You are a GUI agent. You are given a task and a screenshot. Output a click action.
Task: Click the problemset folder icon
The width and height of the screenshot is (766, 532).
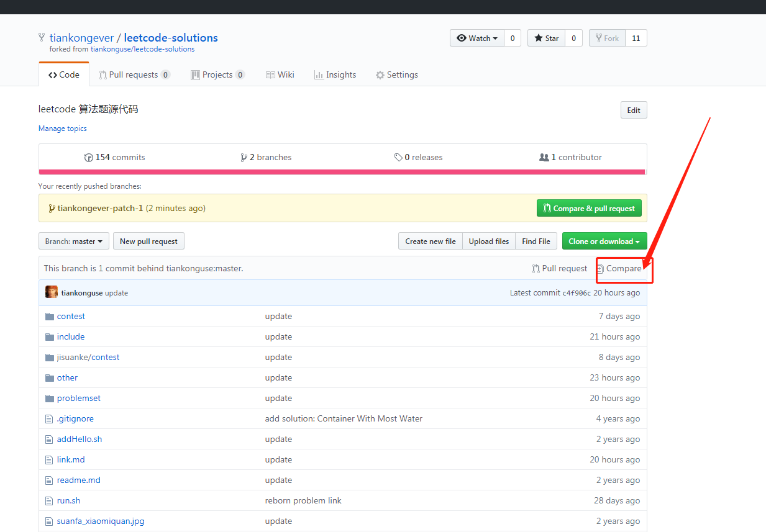(50, 399)
